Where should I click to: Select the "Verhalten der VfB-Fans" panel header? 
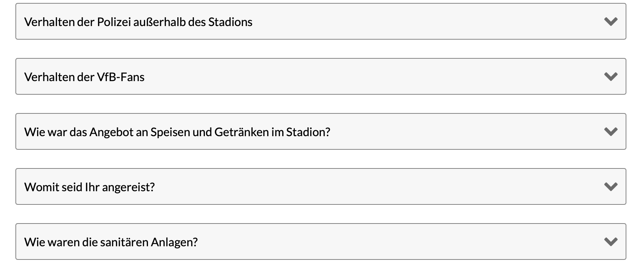pos(84,77)
